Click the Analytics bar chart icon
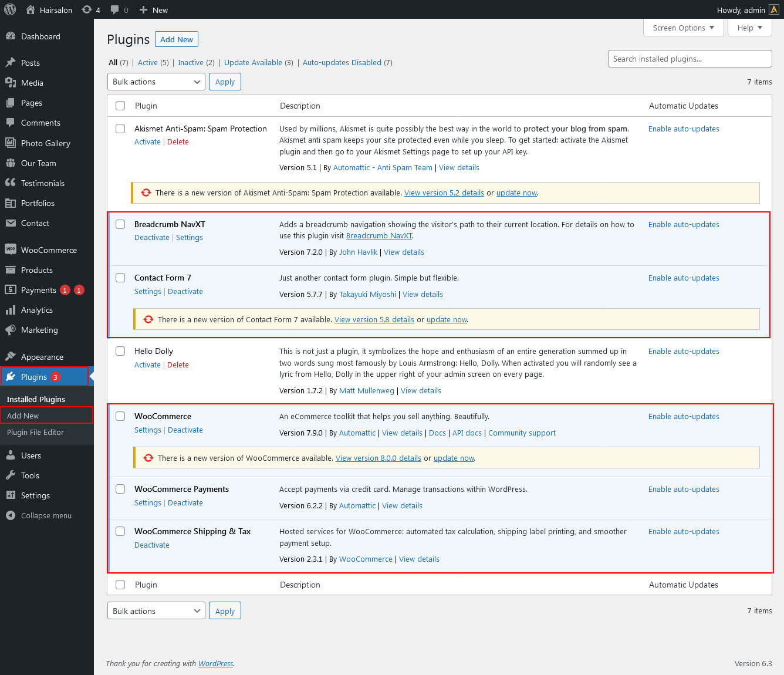This screenshot has height=675, width=784. click(x=11, y=310)
